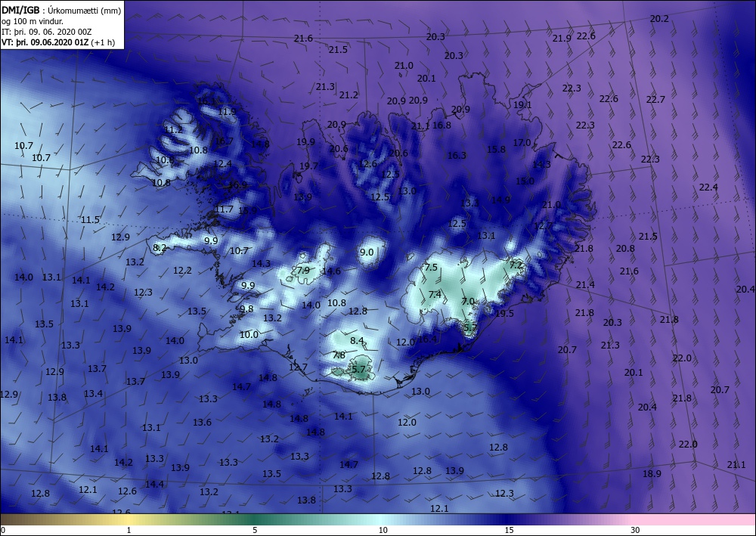Viewport: 756px width, 536px height.
Task: Click the "VT: þri. 09.06.2020 01Z (+1 h)" line
Action: point(58,42)
